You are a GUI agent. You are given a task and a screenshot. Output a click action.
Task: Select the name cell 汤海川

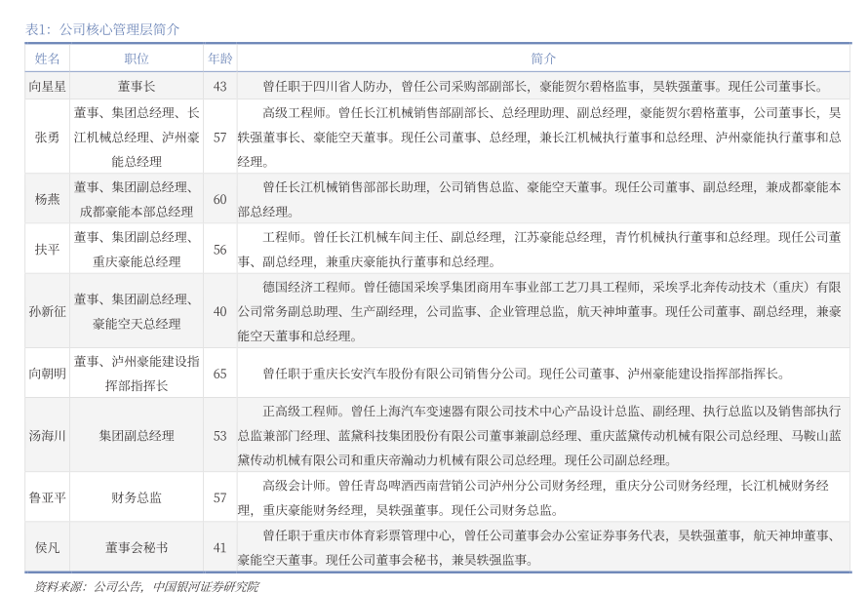[47, 435]
